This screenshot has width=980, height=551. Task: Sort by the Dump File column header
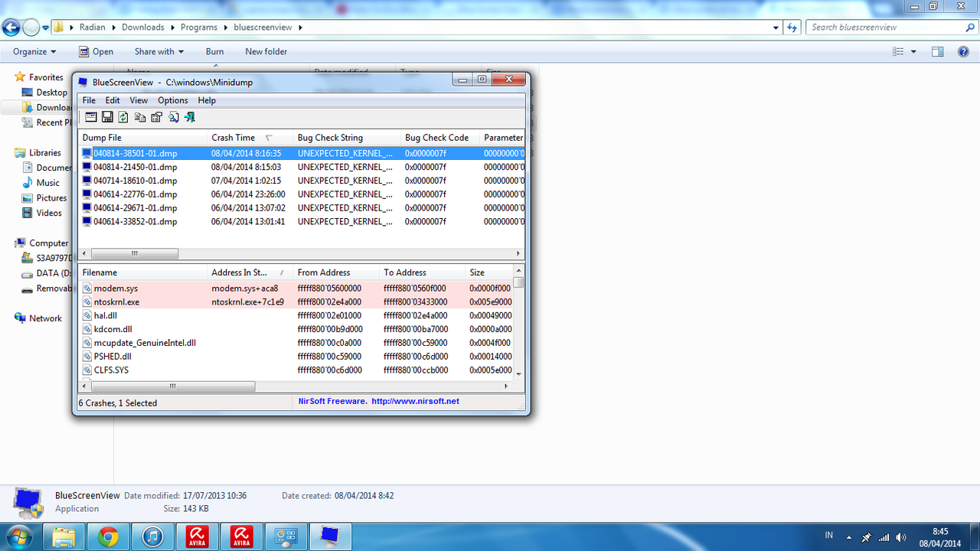[143, 138]
